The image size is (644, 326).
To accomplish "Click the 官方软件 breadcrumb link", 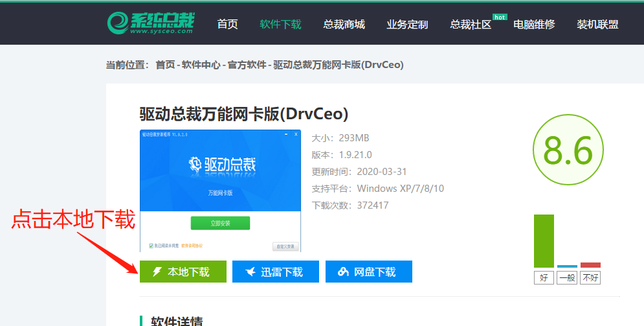I will 247,65.
